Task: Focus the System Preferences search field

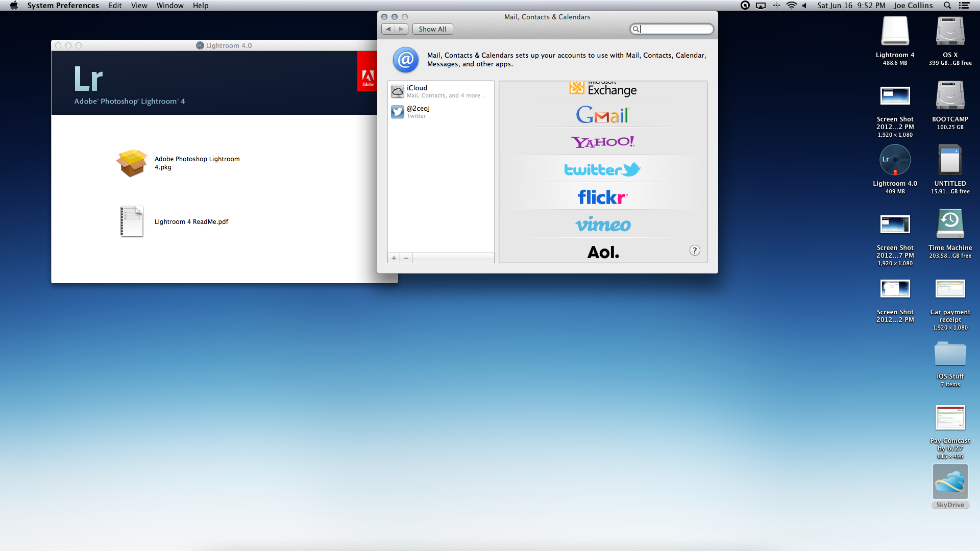Action: (x=672, y=29)
